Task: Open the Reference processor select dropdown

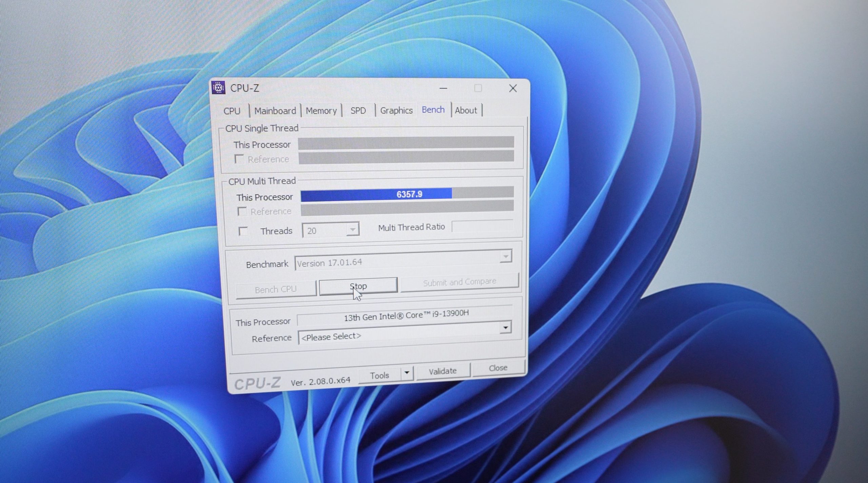Action: pyautogui.click(x=505, y=328)
